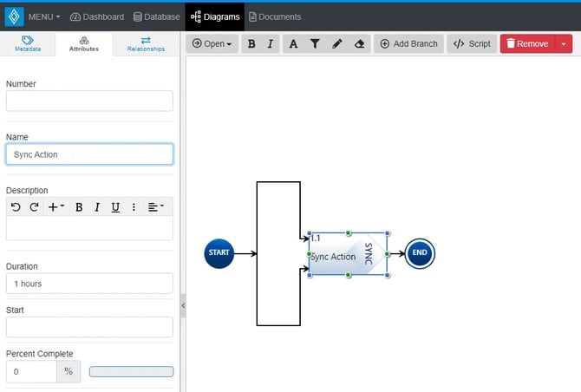This screenshot has height=392, width=581.
Task: Select the START node in diagram
Action: tap(219, 253)
